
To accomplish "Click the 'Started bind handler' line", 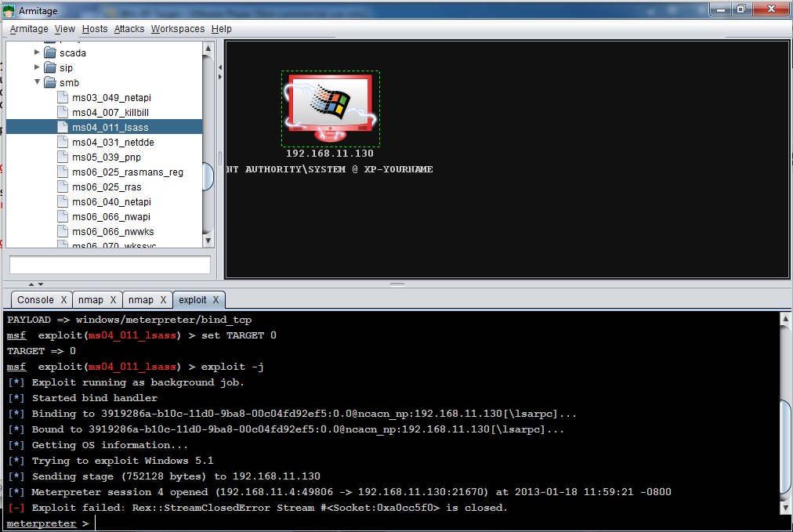I will tap(83, 398).
